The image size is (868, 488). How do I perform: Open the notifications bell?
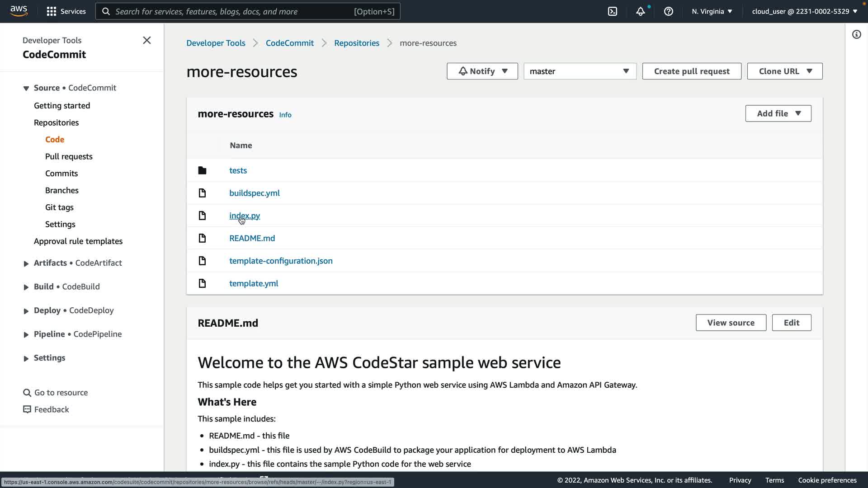640,11
